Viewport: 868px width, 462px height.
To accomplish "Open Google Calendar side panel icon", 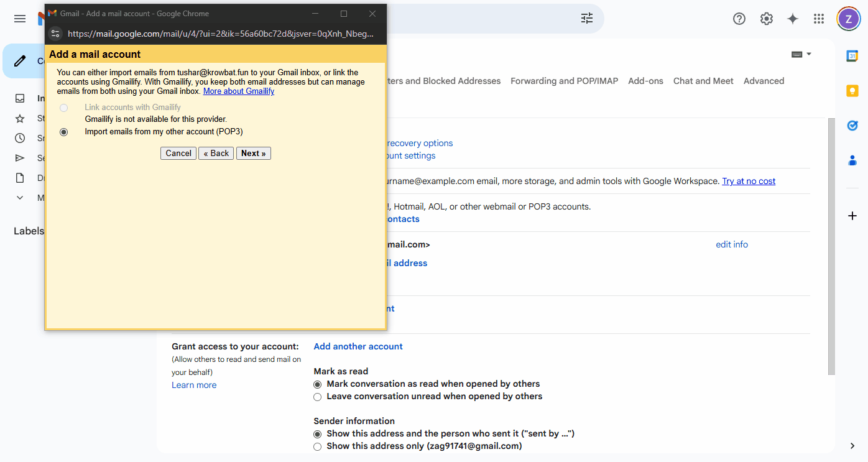I will (x=852, y=56).
